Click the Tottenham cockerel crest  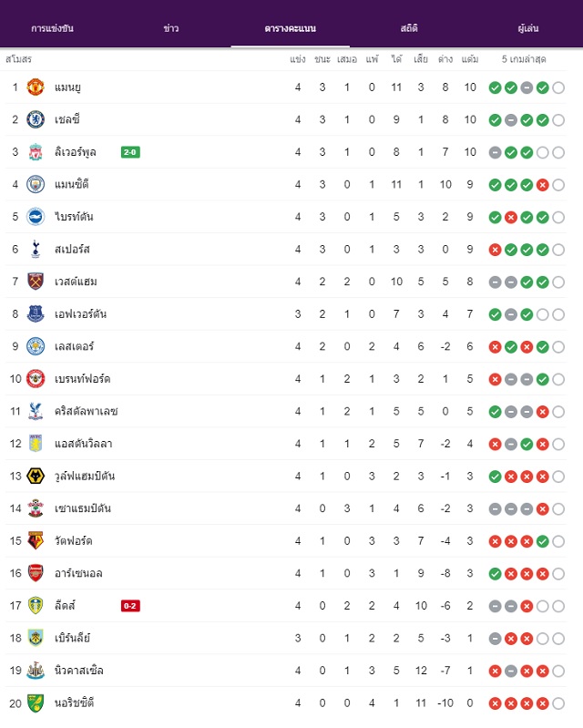coord(36,250)
